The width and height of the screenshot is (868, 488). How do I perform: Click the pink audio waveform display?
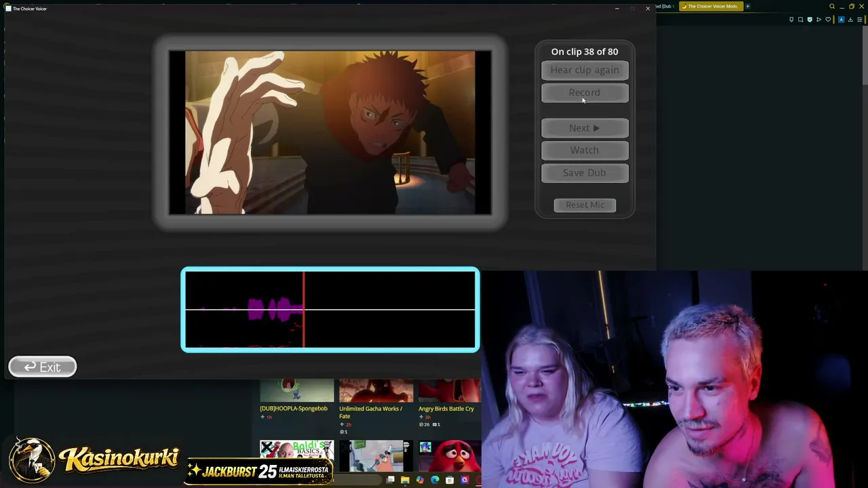pos(330,310)
